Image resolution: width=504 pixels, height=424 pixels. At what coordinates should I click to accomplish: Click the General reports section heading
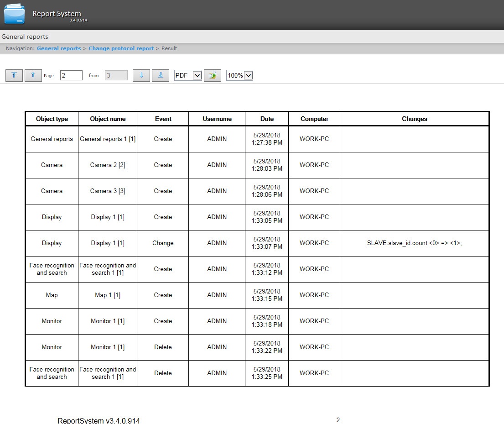coord(25,37)
